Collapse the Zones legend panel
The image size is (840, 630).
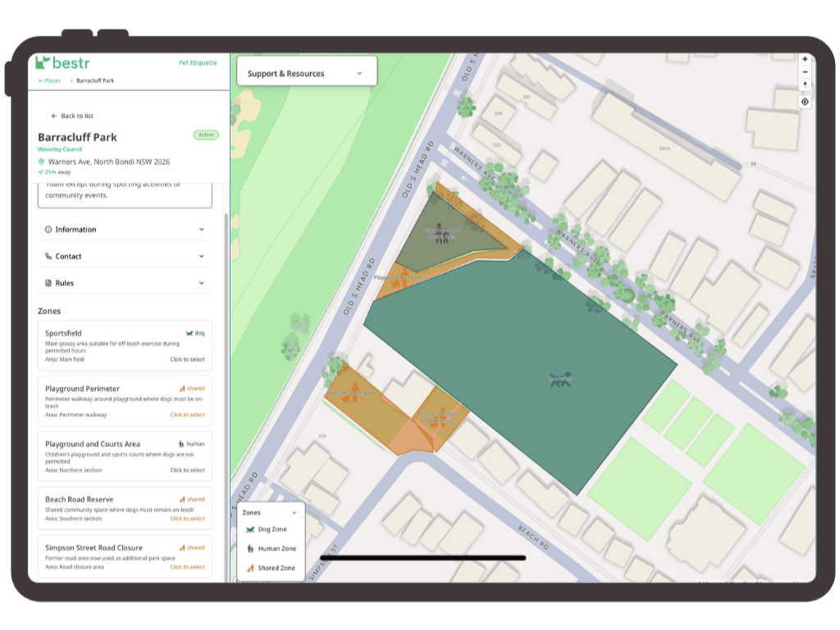[294, 512]
